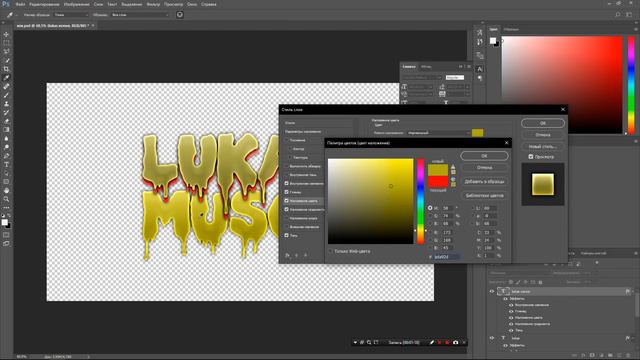
Task: Click the red current color swatch in picker
Action: click(x=438, y=182)
